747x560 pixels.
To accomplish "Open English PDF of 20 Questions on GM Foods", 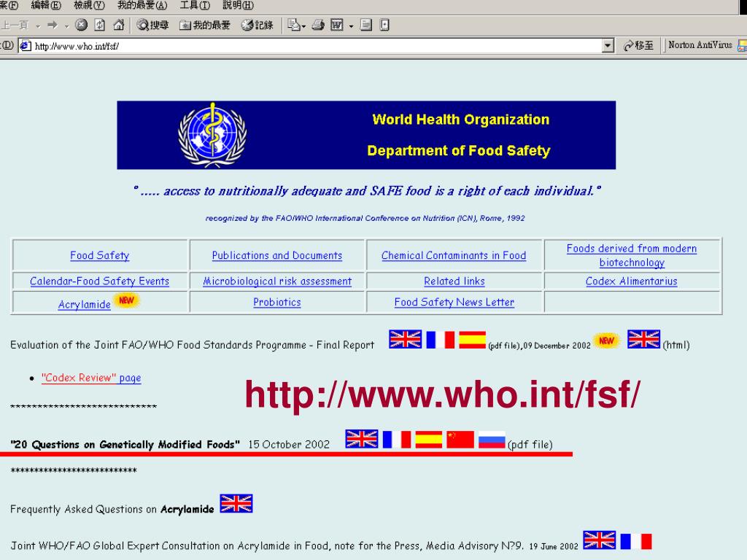I will click(362, 439).
